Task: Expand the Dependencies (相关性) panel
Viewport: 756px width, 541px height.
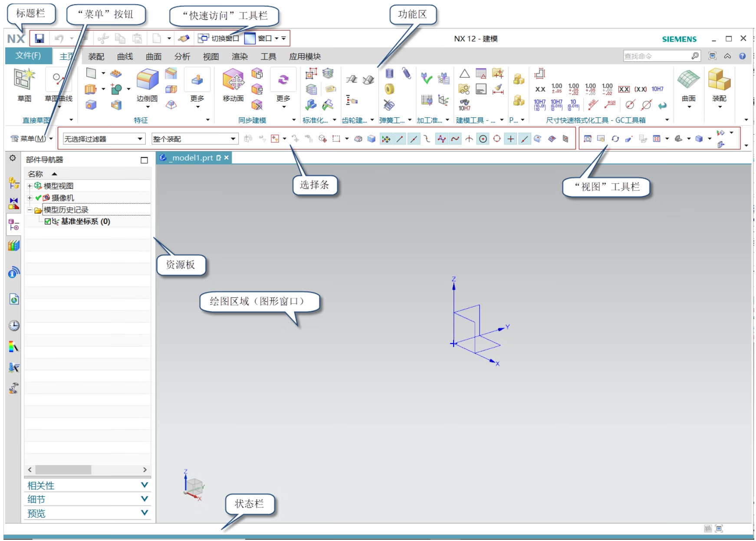Action: coord(87,485)
